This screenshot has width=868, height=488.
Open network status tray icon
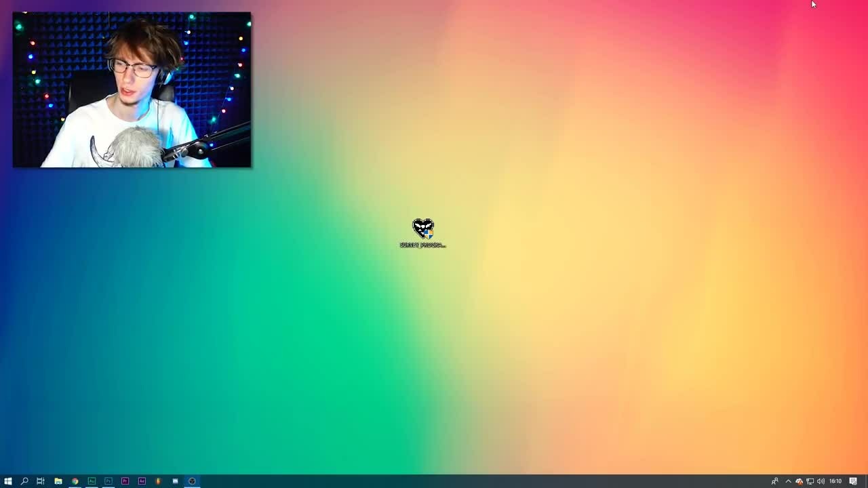tap(810, 481)
